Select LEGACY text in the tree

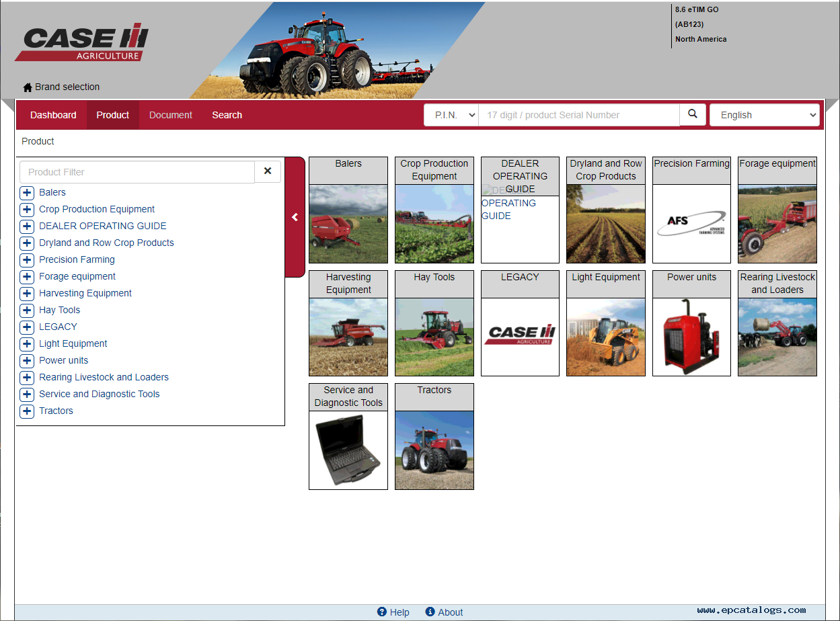coord(58,327)
